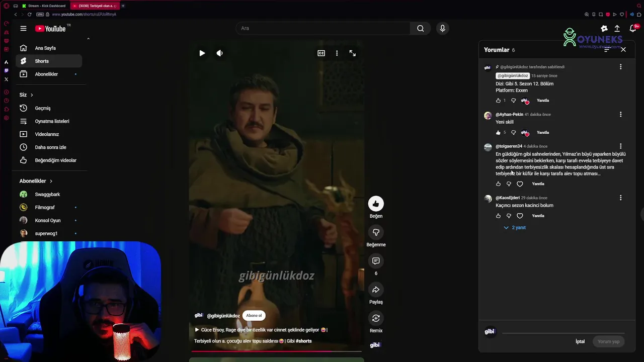Open options for KaosEjderi's comment
The image size is (644, 362).
point(620,198)
